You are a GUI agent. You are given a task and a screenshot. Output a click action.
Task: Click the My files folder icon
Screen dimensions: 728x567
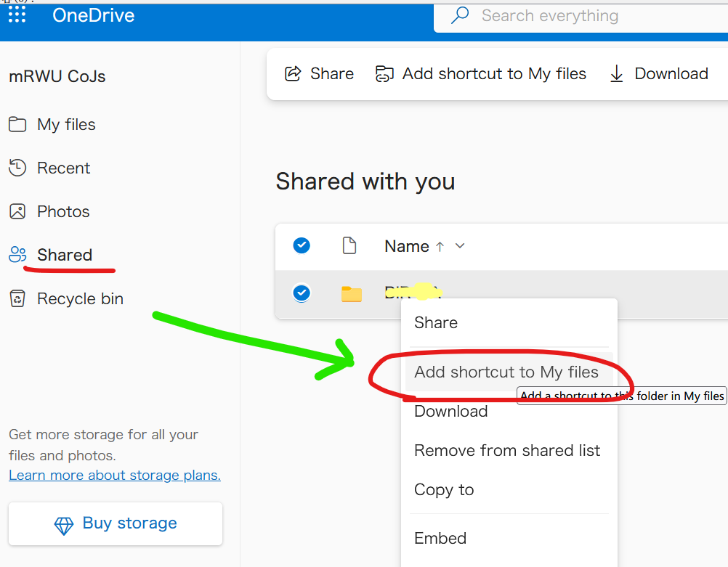click(17, 124)
